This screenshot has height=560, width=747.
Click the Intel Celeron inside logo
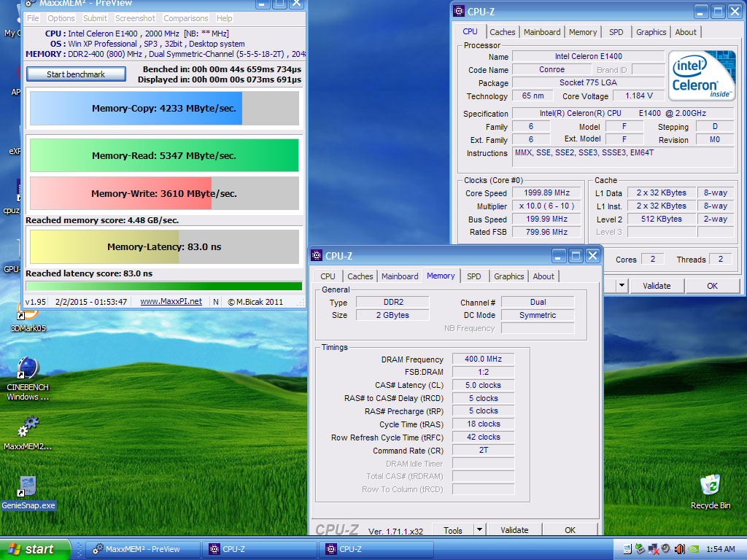click(701, 76)
